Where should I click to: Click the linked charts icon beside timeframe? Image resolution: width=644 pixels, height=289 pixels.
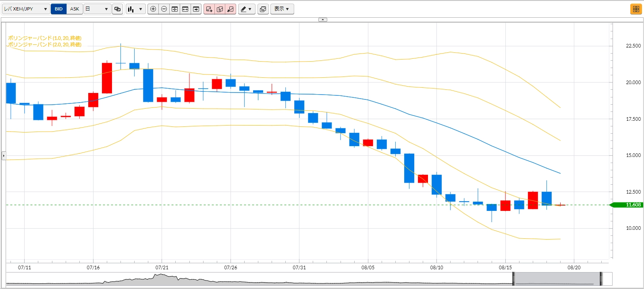(118, 9)
